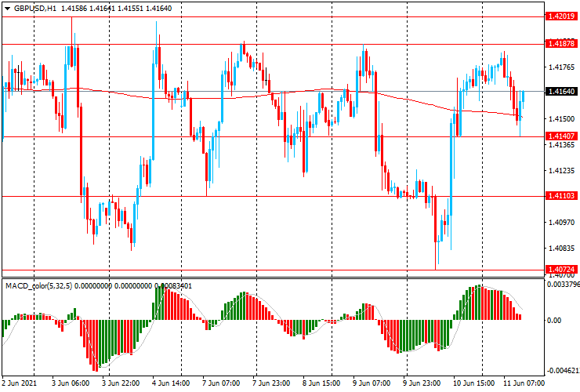Viewport: 580px width, 392px height.
Task: Open the chart menu triangle beside GBPUSD,H1
Action: (7, 9)
